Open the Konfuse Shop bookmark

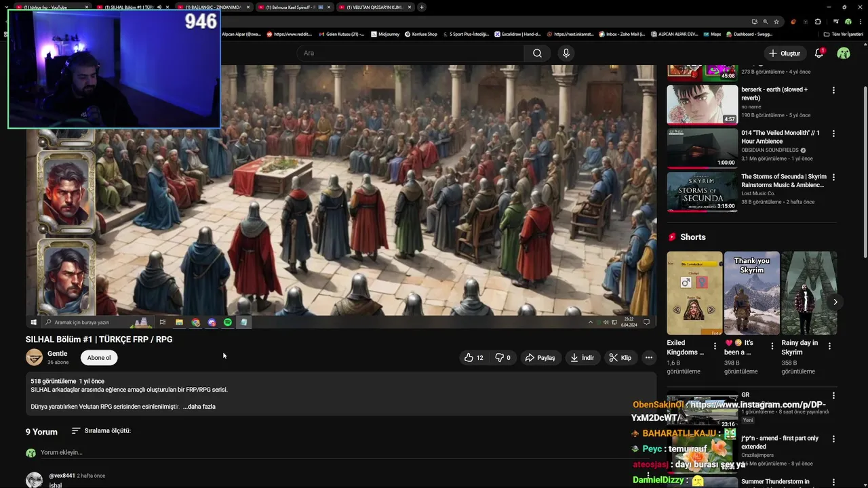pyautogui.click(x=421, y=34)
